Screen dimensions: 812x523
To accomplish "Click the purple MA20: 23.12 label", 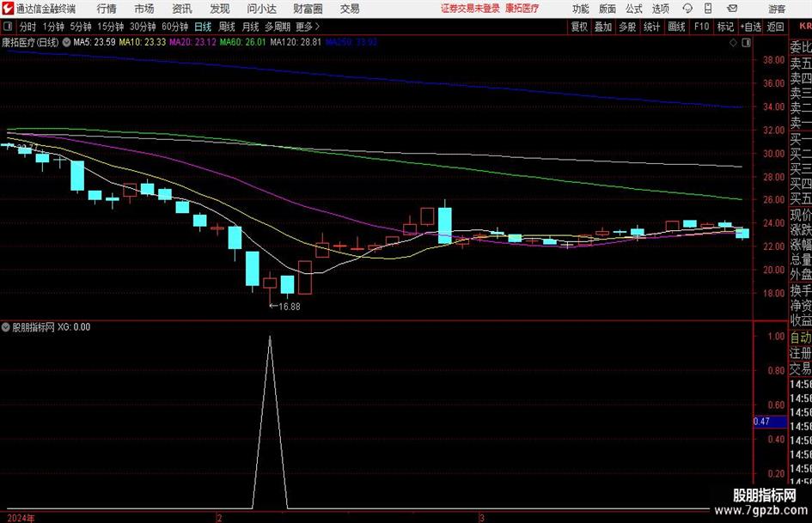I will click(192, 42).
